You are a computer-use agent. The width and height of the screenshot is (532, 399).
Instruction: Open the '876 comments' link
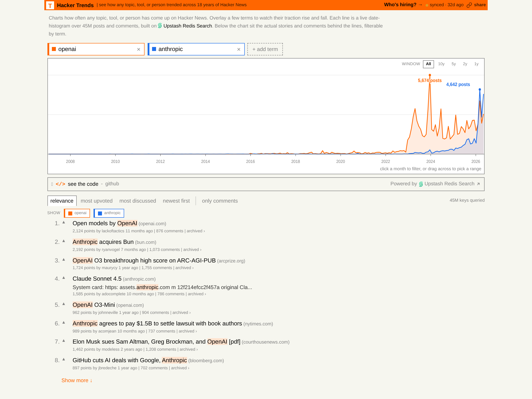170,231
